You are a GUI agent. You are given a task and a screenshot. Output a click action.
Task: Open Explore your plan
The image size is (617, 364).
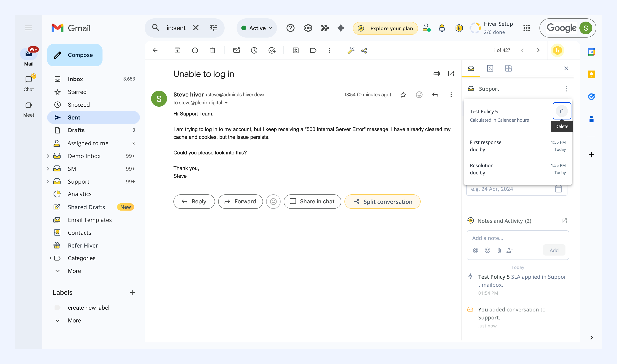point(385,28)
